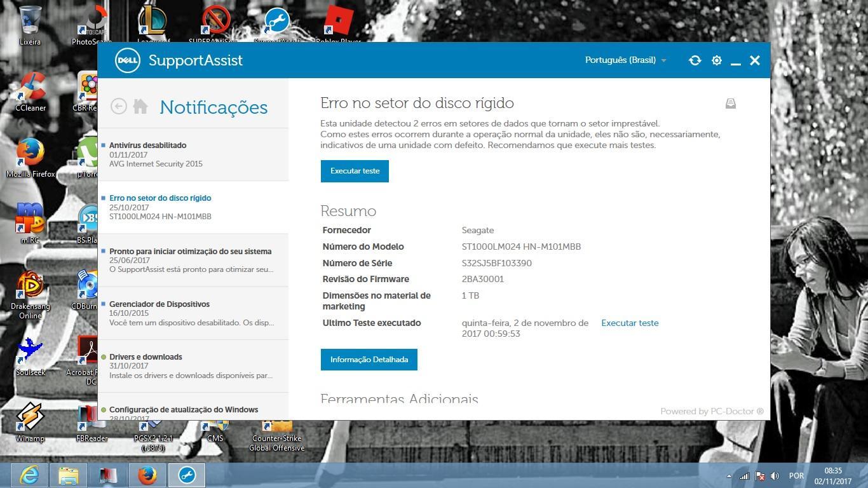
Task: Open Pronto para iniciar otimização notification
Action: coord(193,261)
